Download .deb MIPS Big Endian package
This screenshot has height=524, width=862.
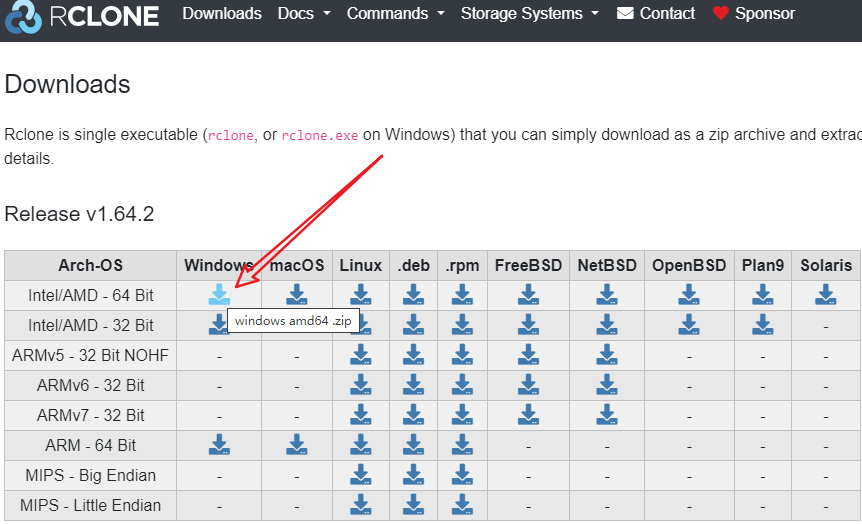point(413,475)
